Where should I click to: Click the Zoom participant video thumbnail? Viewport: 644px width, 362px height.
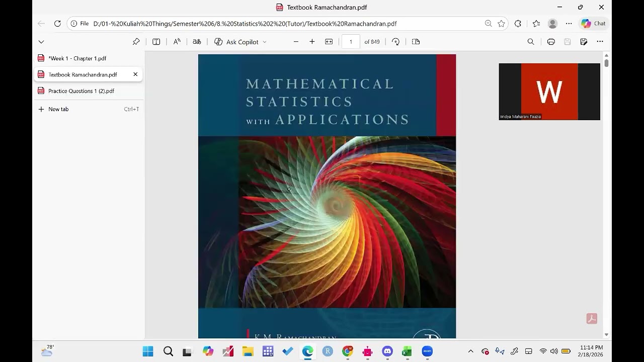click(549, 92)
